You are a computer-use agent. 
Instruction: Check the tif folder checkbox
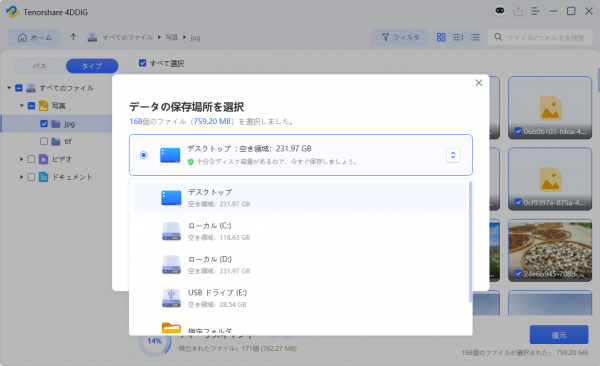click(44, 141)
